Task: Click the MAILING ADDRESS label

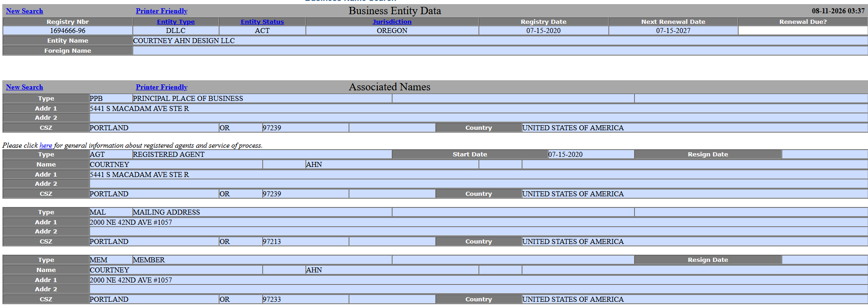Action: coord(167,212)
